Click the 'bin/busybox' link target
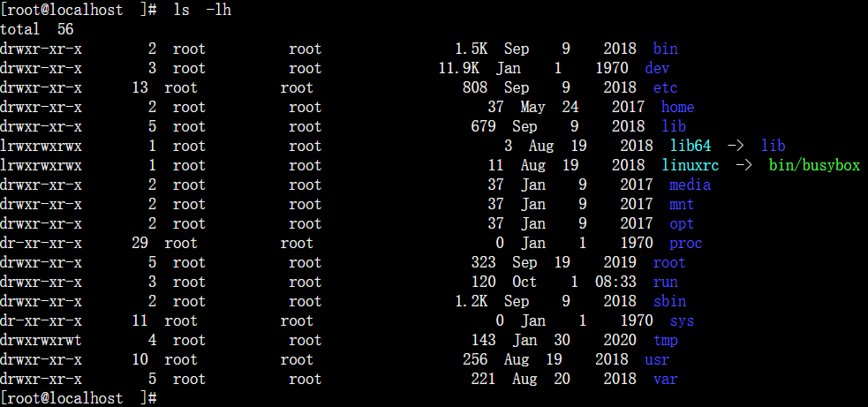 tap(814, 165)
